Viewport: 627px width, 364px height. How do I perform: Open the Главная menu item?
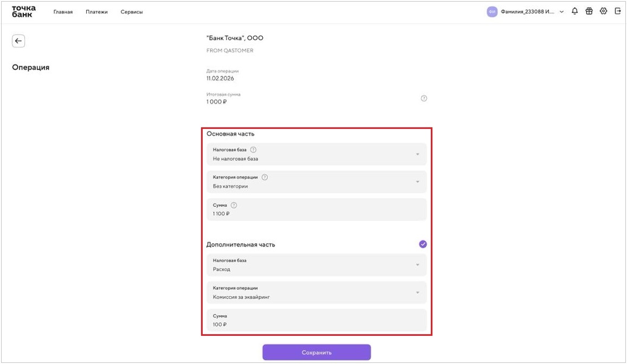tap(63, 12)
